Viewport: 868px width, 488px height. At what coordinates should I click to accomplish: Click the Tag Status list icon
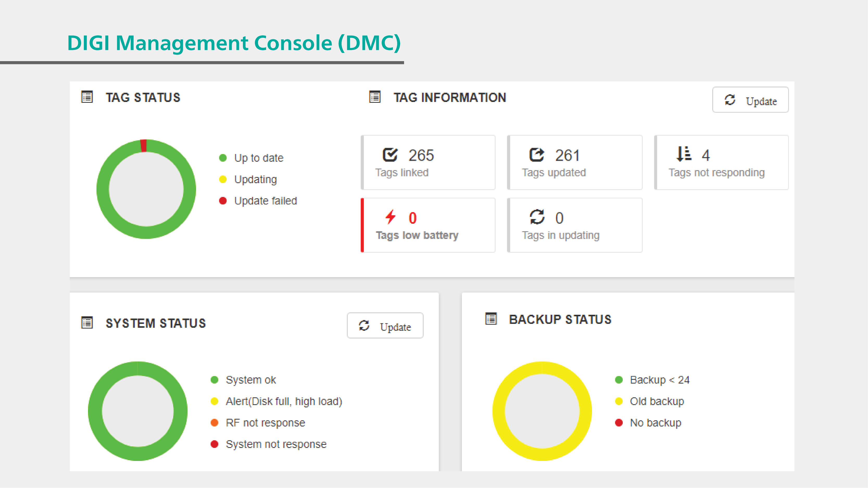point(87,97)
